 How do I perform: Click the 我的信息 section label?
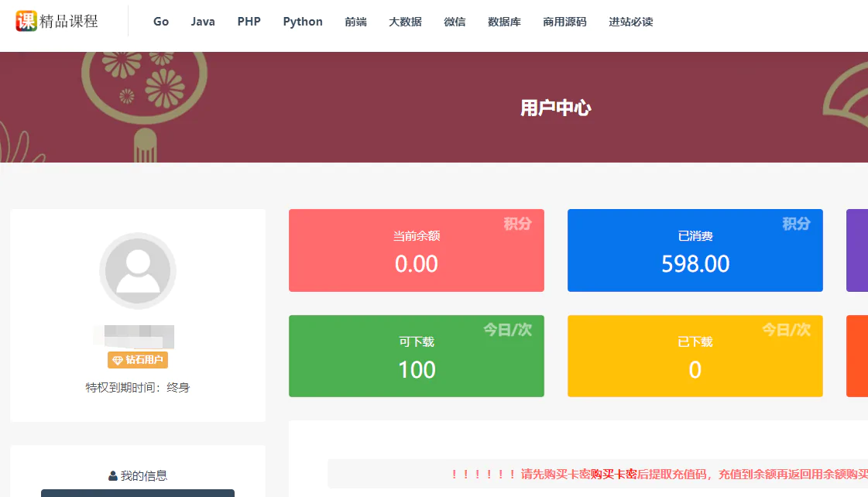tap(144, 476)
